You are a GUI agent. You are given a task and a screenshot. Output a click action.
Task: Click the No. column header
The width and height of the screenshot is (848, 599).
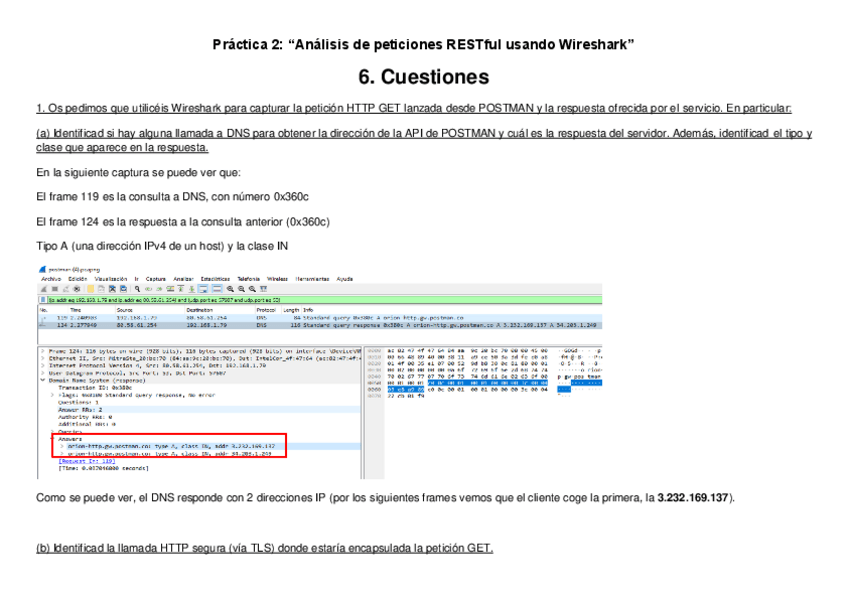(44, 310)
